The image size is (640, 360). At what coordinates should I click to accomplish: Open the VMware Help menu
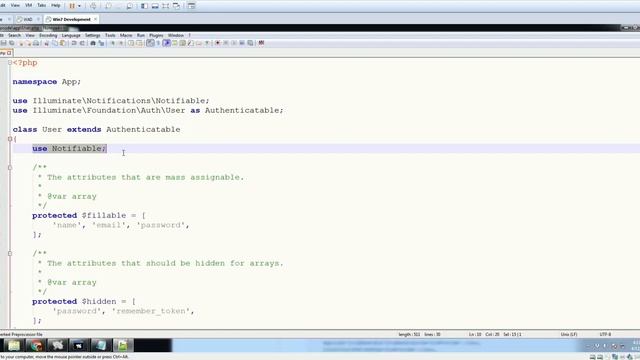[56, 5]
